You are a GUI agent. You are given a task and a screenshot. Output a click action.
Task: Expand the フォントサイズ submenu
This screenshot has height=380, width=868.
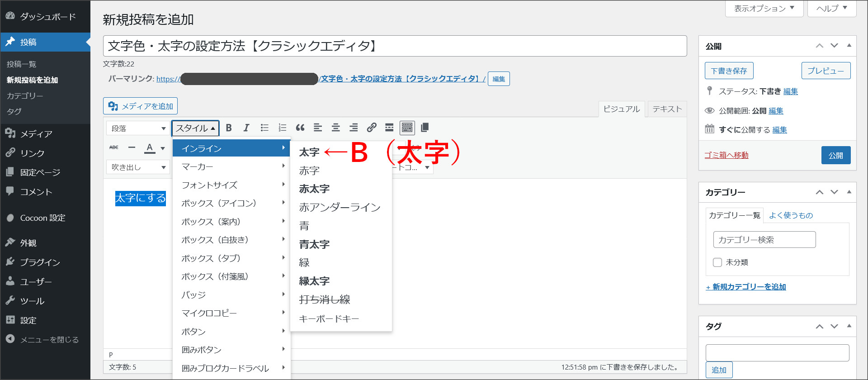(231, 185)
